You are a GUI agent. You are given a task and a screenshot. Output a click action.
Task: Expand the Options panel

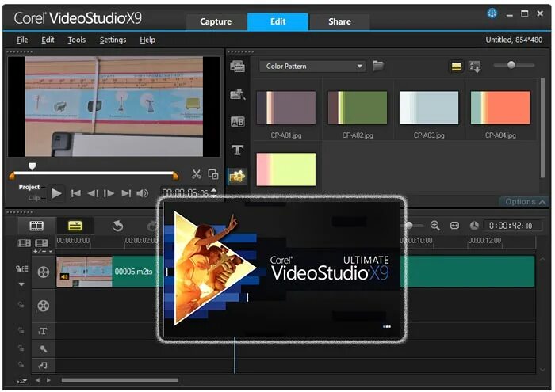tap(525, 202)
